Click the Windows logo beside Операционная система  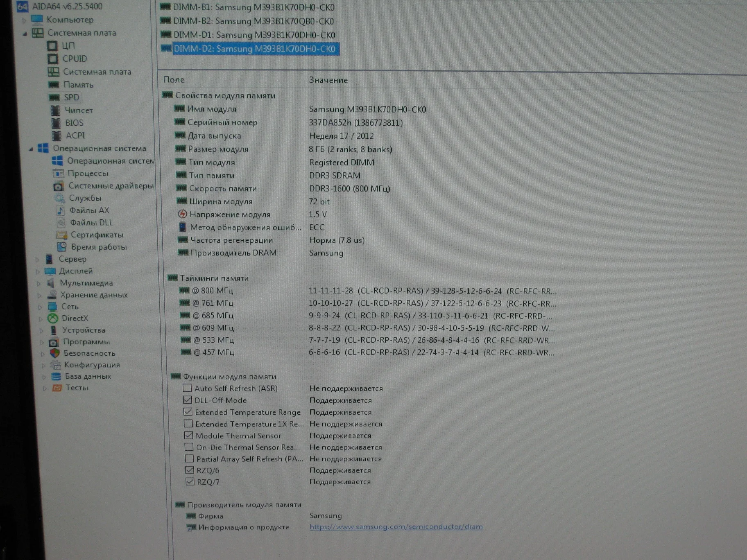(43, 148)
